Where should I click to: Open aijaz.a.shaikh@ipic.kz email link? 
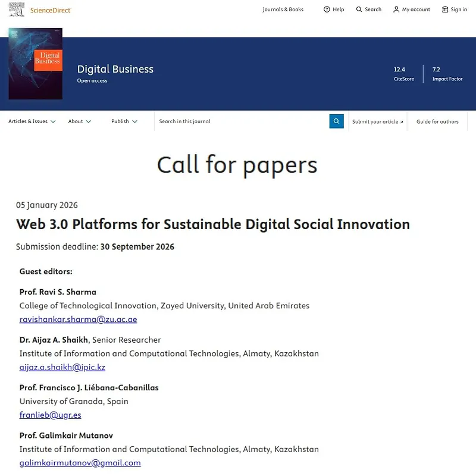(x=62, y=367)
